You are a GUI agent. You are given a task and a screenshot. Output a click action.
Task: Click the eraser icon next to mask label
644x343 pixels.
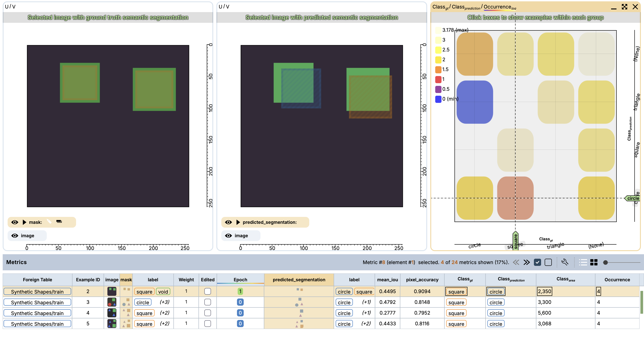[59, 221]
